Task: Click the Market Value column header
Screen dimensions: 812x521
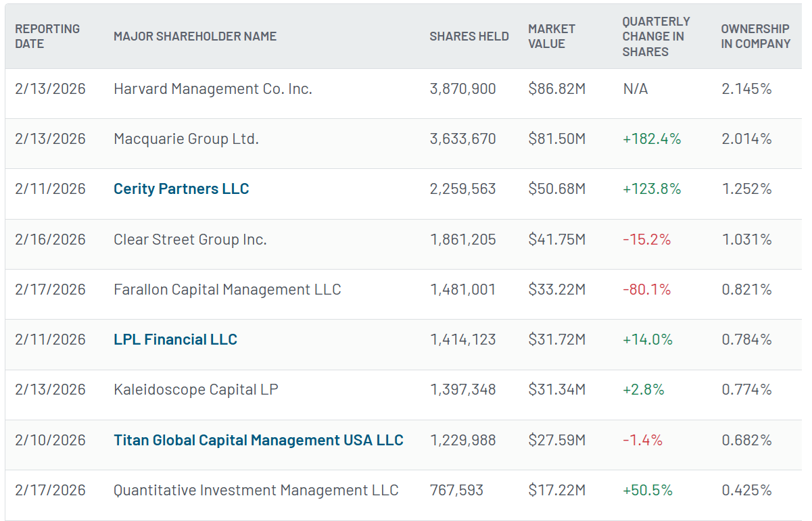Action: point(552,36)
